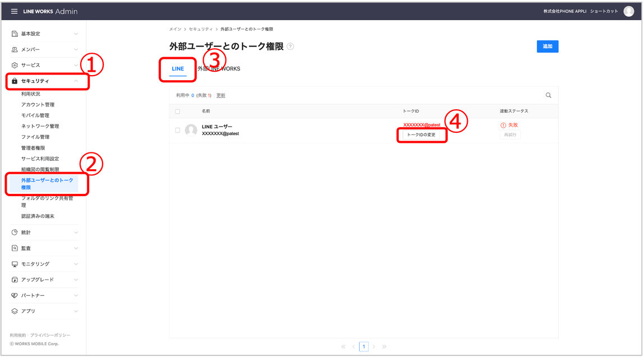The height and width of the screenshot is (357, 644).
Task: Switch to the LINE tab
Action: pyautogui.click(x=178, y=69)
